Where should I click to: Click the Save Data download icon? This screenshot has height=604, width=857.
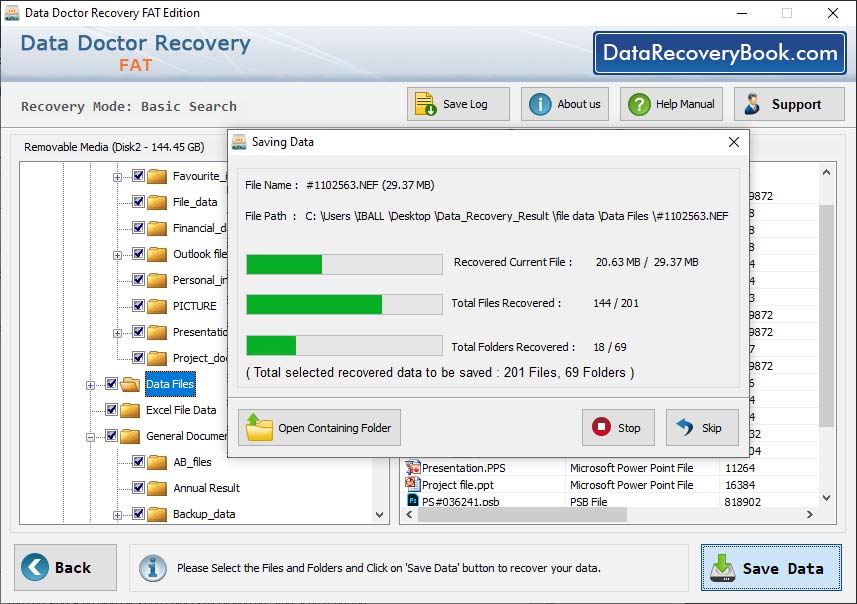coord(722,567)
